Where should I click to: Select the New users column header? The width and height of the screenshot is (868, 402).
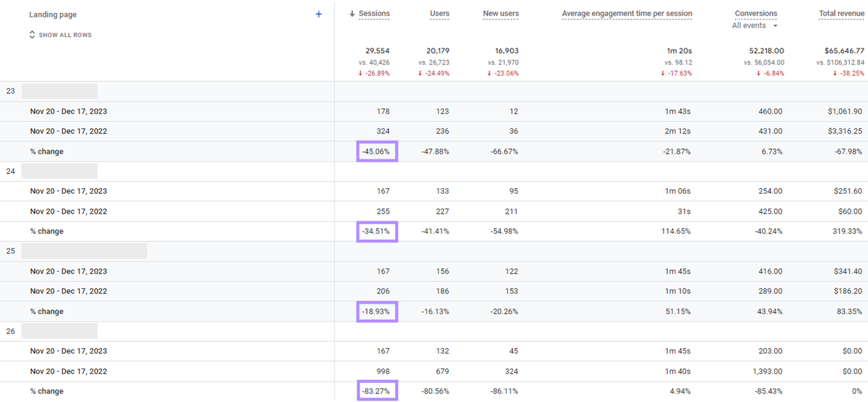tap(500, 14)
